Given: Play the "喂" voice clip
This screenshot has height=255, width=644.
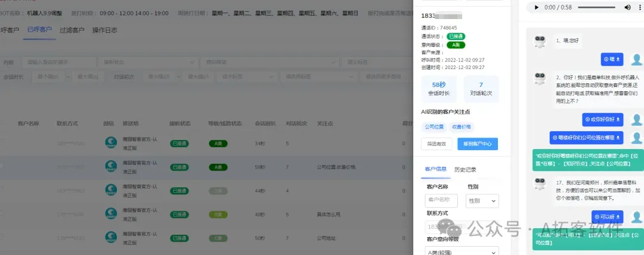Looking at the screenshot, I should 606,60.
